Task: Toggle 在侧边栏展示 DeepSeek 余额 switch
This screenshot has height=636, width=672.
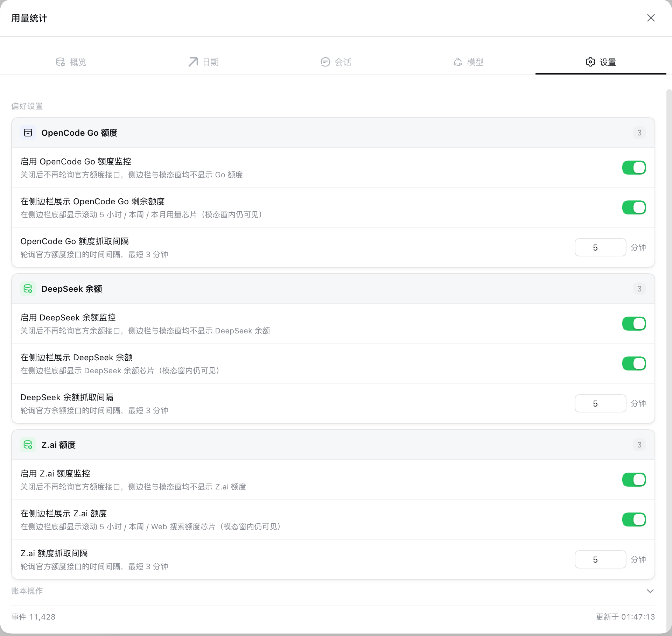Action: [x=634, y=363]
